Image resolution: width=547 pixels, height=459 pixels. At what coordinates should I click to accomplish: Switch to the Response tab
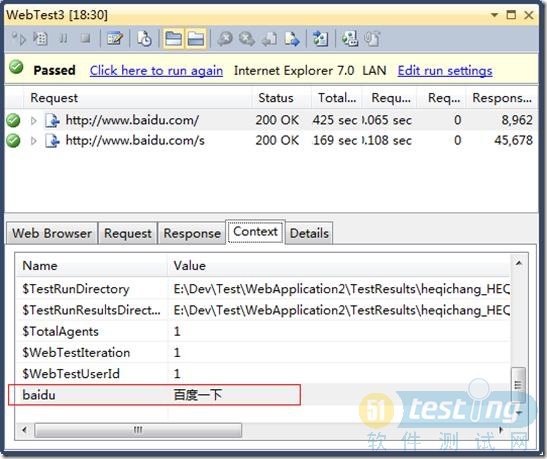pos(192,233)
